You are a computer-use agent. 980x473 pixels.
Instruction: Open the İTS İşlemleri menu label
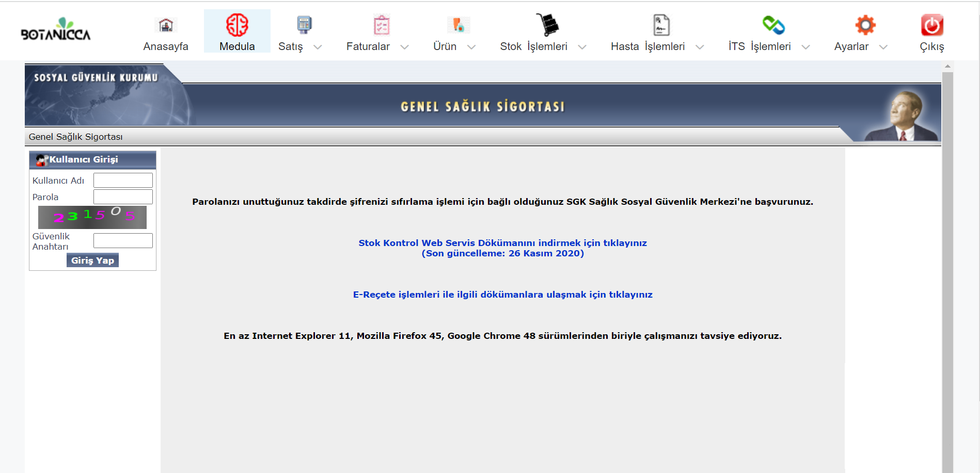coord(760,46)
